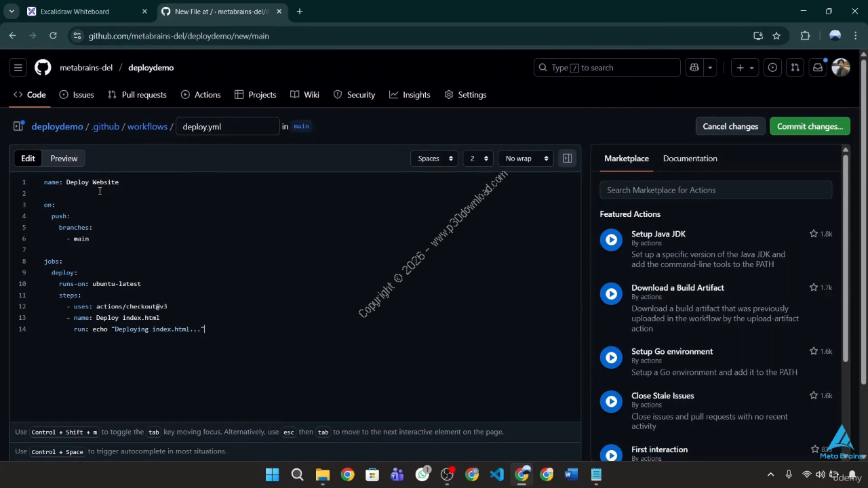Open the Issues shortcut icon in header
This screenshot has width=868, height=488.
tap(772, 68)
